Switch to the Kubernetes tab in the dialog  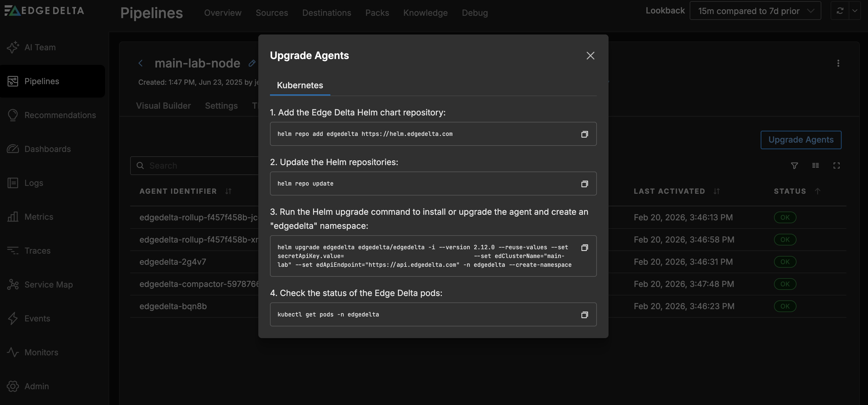(299, 85)
